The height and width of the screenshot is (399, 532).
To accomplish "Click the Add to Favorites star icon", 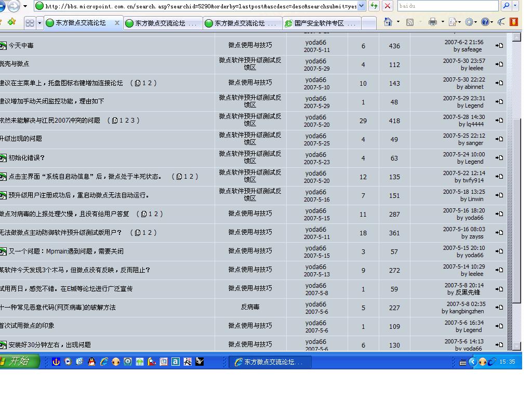I will click(12, 22).
